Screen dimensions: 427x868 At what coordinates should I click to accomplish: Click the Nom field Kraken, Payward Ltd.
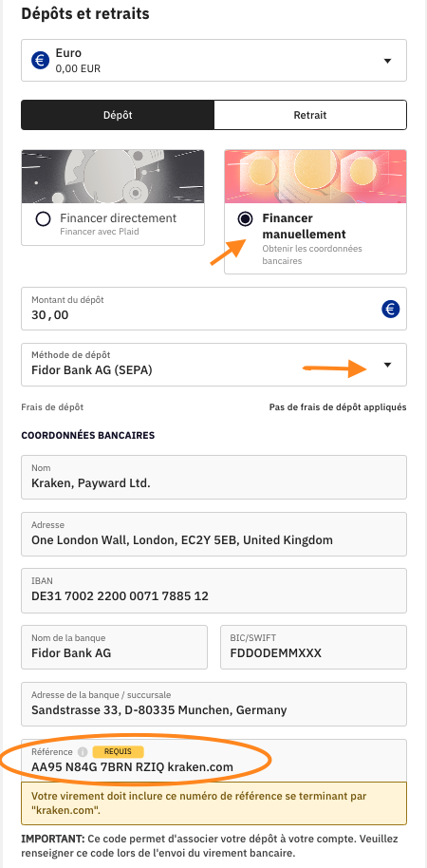(x=214, y=477)
